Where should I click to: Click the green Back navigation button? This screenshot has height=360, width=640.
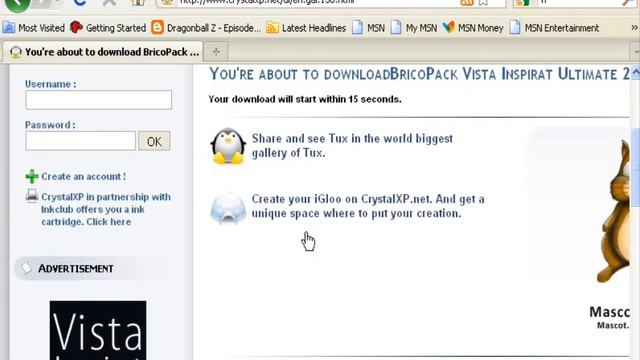coord(17,4)
